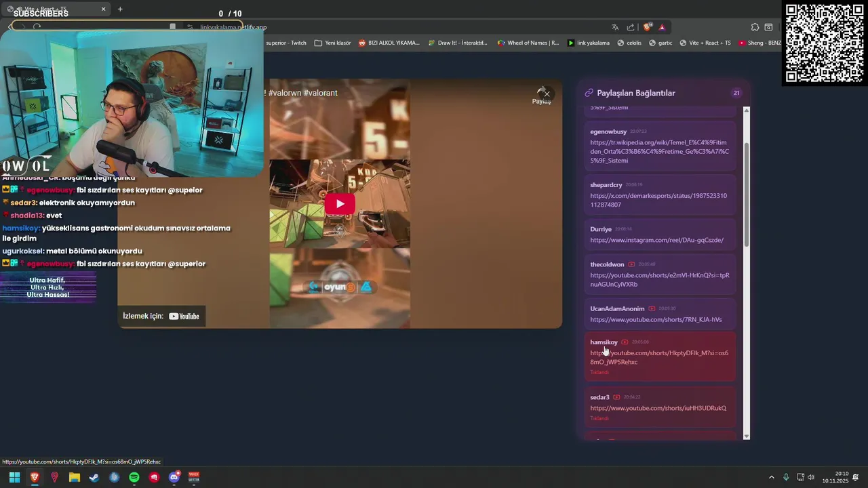
Task: Open File Explorer from the taskbar
Action: 75,477
